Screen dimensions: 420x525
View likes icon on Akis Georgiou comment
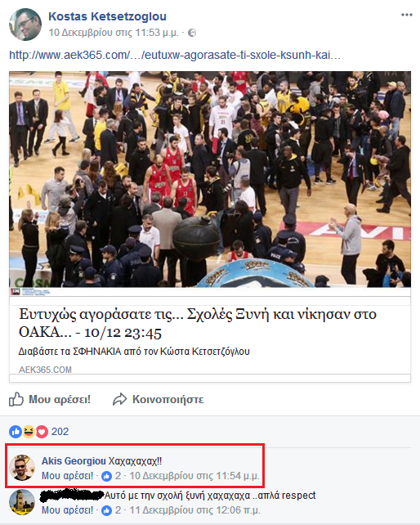[x=106, y=476]
